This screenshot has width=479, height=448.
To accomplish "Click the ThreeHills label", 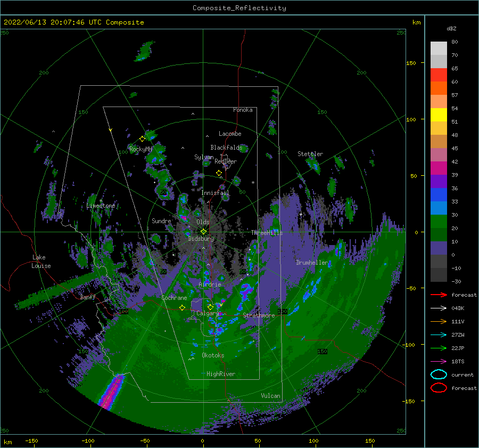I will coord(267,233).
